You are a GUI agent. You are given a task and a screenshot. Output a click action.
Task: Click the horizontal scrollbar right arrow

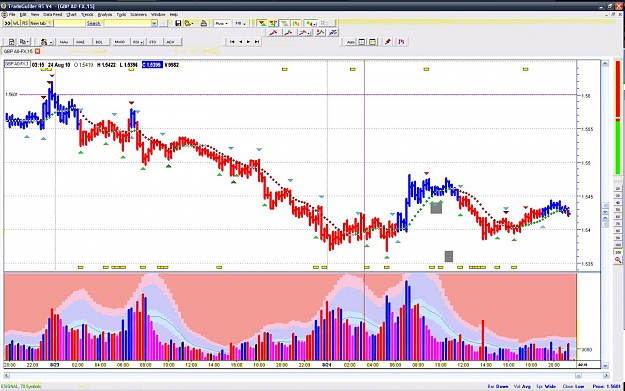pos(606,375)
